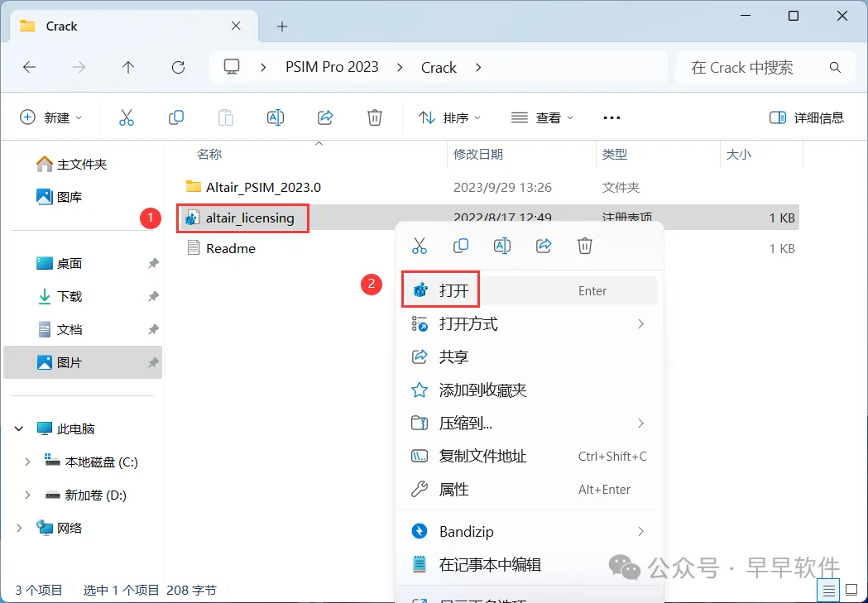This screenshot has height=603, width=868.
Task: Expand the chevron before PSIM Pro 2023
Action: (263, 68)
